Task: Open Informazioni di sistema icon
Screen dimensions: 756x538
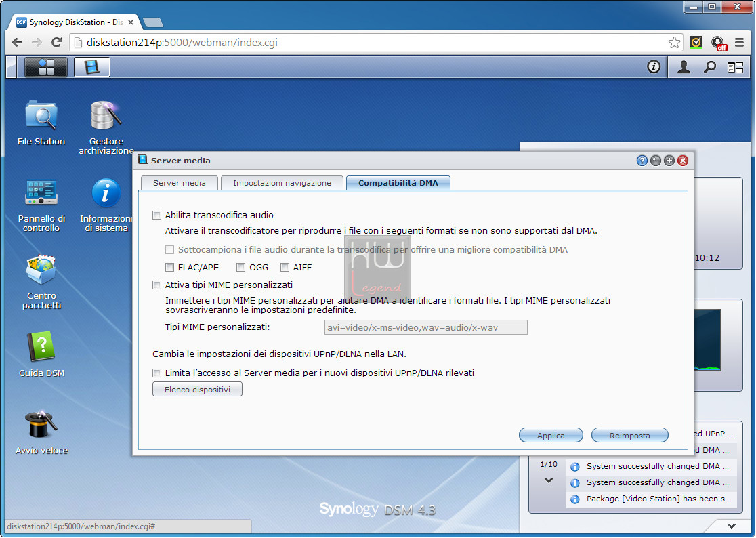Action: (x=106, y=205)
